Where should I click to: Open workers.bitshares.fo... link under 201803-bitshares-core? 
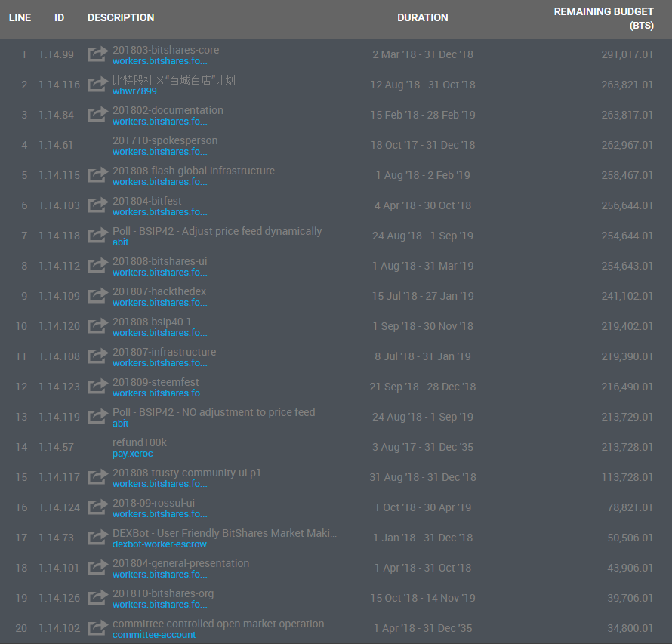[160, 61]
